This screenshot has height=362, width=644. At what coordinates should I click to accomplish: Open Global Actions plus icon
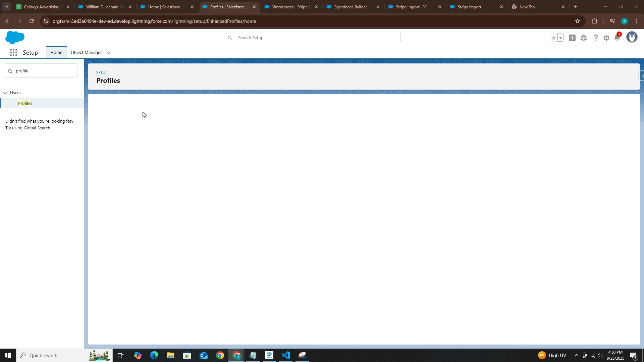pos(572,38)
